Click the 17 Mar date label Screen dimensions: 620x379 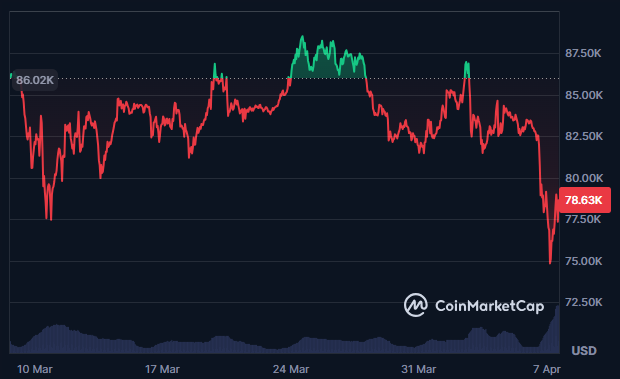click(x=162, y=369)
